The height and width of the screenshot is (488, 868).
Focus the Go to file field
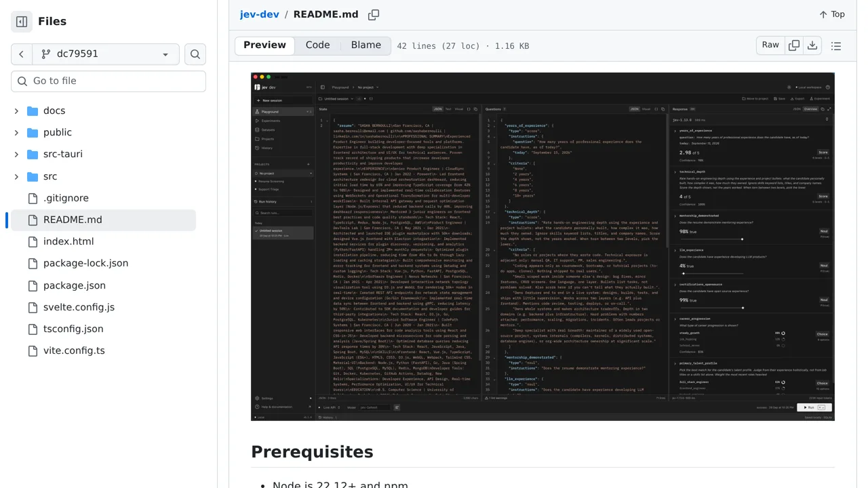pos(108,81)
